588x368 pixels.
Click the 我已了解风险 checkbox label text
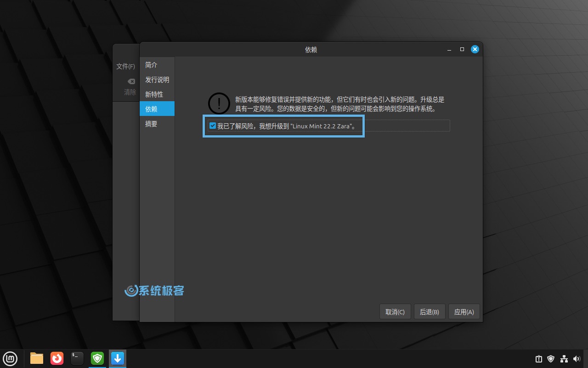[287, 126]
